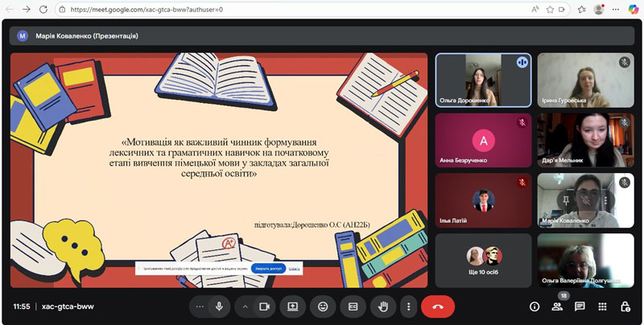The image size is (644, 325).
Task: Open meeting details info icon
Action: 534,306
